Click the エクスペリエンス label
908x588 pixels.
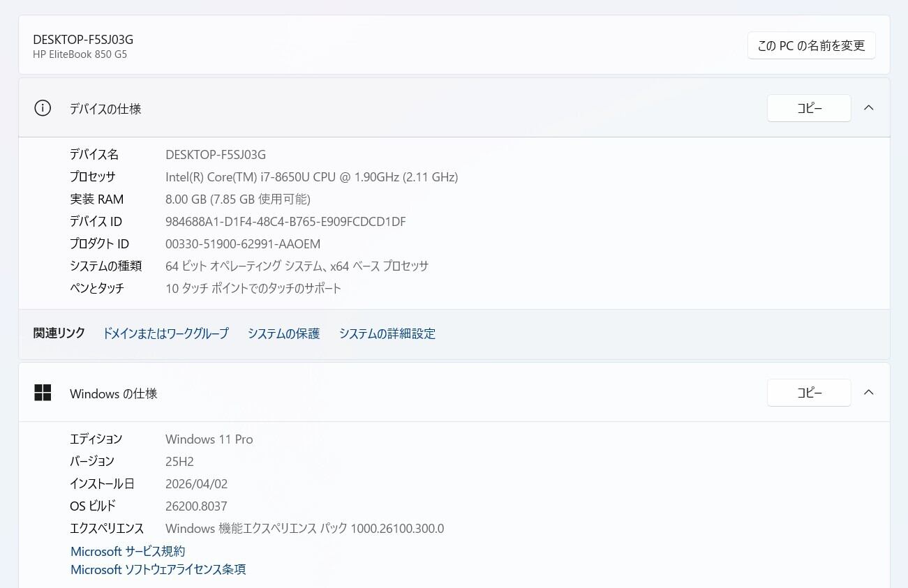point(107,529)
